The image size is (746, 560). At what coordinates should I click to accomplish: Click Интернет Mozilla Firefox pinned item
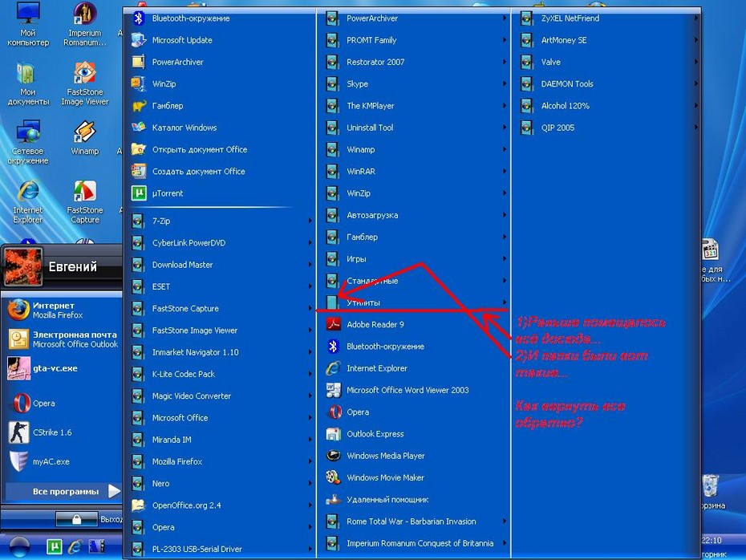tap(62, 310)
